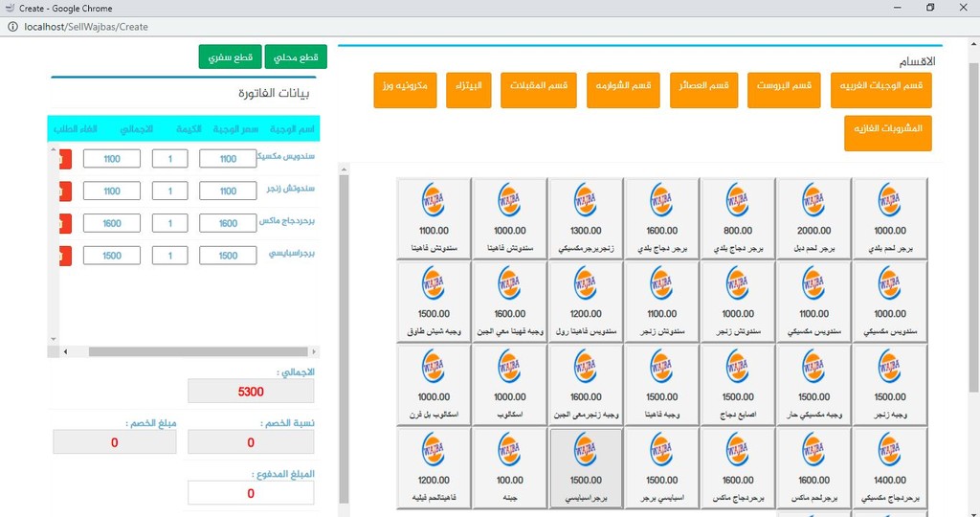This screenshot has height=517, width=980.
Task: View site information icon in address bar
Action: coord(12,27)
